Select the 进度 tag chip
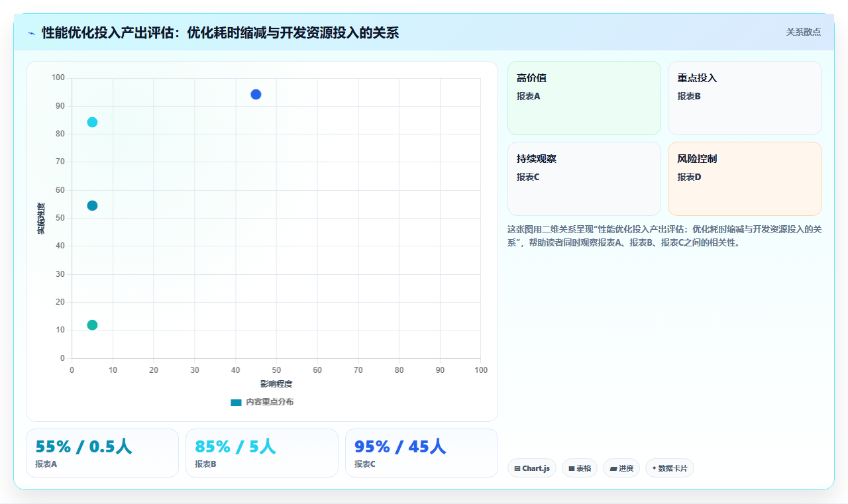The image size is (848, 504). pyautogui.click(x=621, y=468)
